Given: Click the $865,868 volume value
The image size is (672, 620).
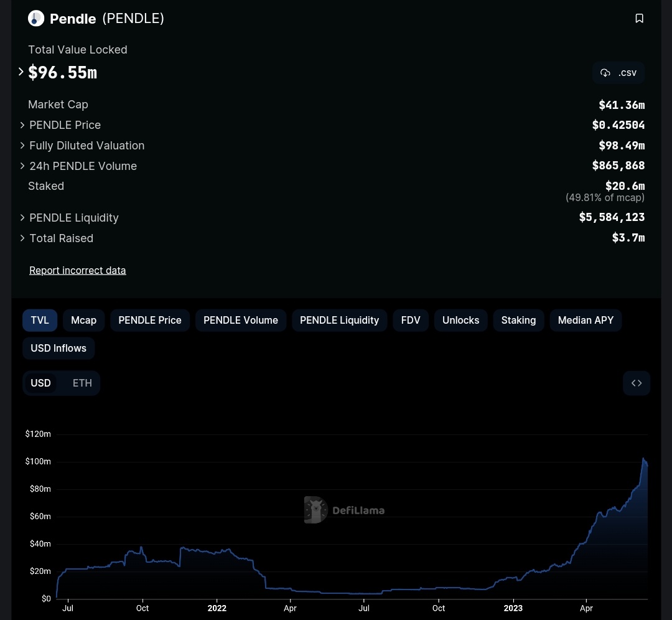Looking at the screenshot, I should [618, 166].
